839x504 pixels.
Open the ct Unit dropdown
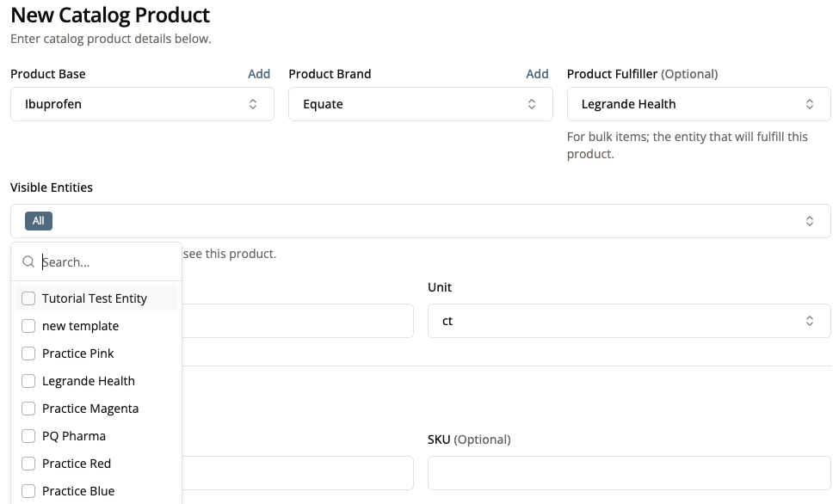click(x=628, y=321)
